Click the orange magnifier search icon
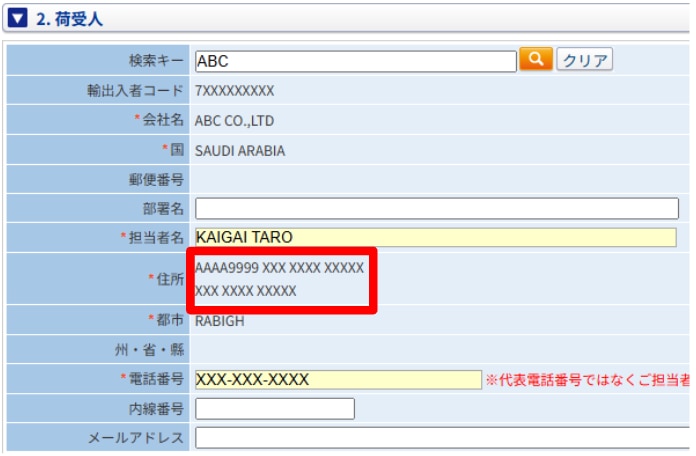This screenshot has height=456, width=696. coord(535,59)
